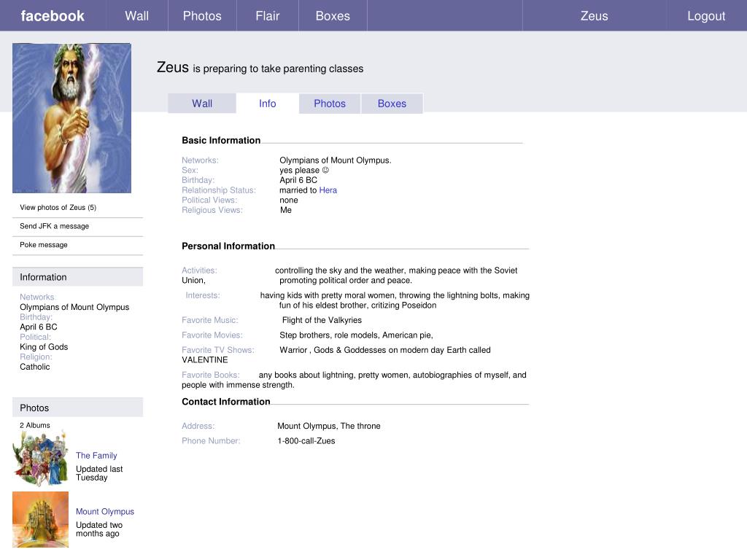Viewport: 747px width, 560px height.
Task: Click Mount Olympus album thumbnail
Action: point(41,519)
